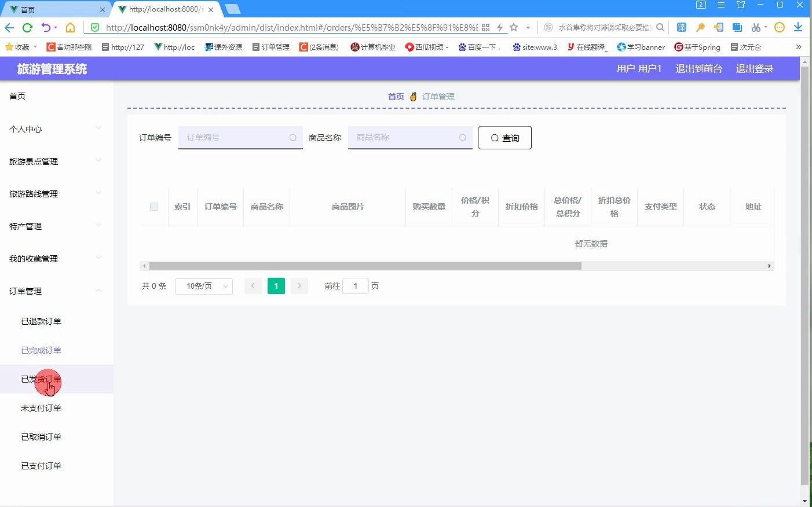Open the browser menu hamburger icon
812x507 pixels.
pyautogui.click(x=721, y=5)
